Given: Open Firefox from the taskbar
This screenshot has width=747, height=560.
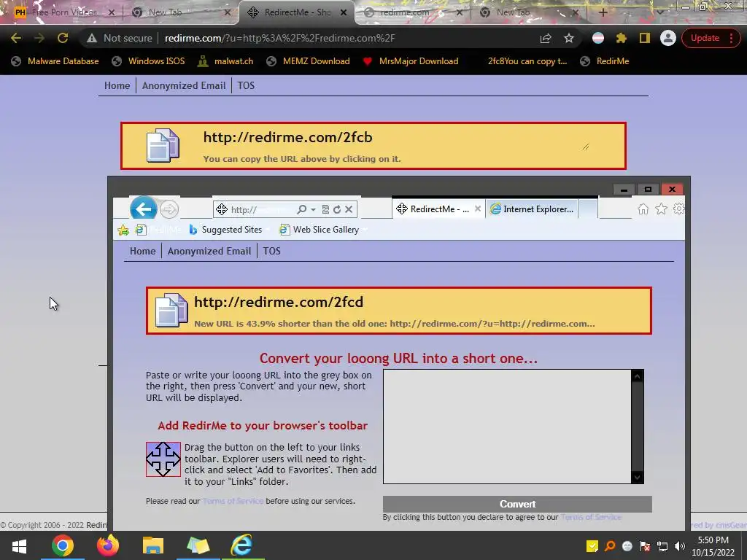Looking at the screenshot, I should (x=108, y=545).
